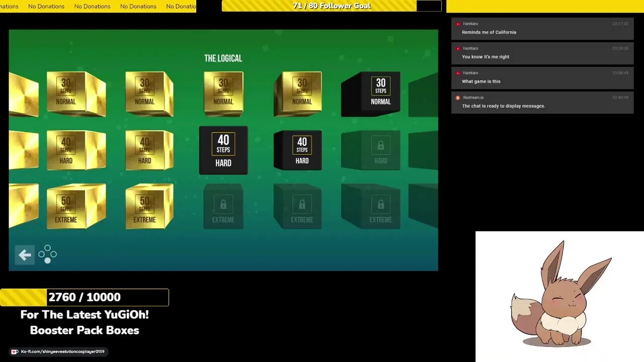Screen dimensions: 644x362
Task: Click 'For The Latest YuGiOh! Booster Pack Boxes' text
Action: pyautogui.click(x=85, y=322)
